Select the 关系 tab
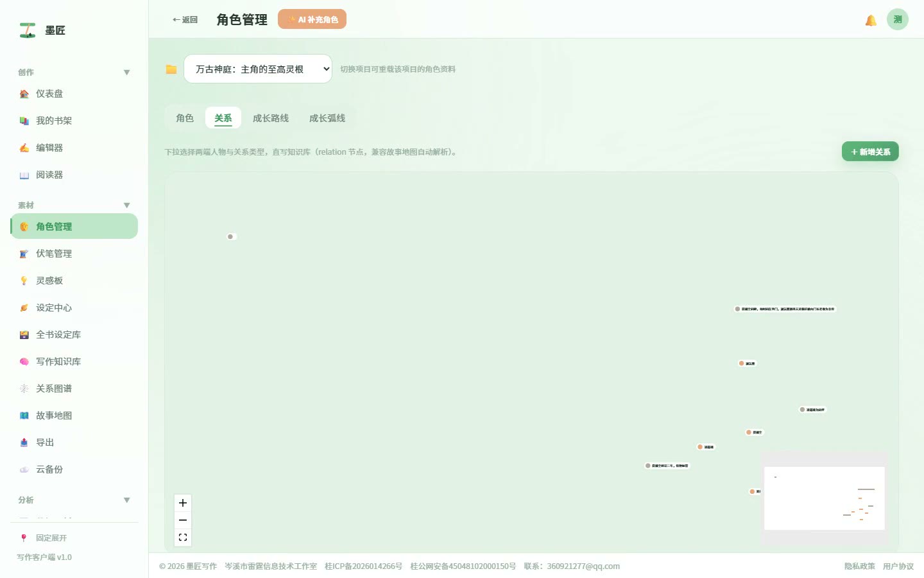 (223, 118)
